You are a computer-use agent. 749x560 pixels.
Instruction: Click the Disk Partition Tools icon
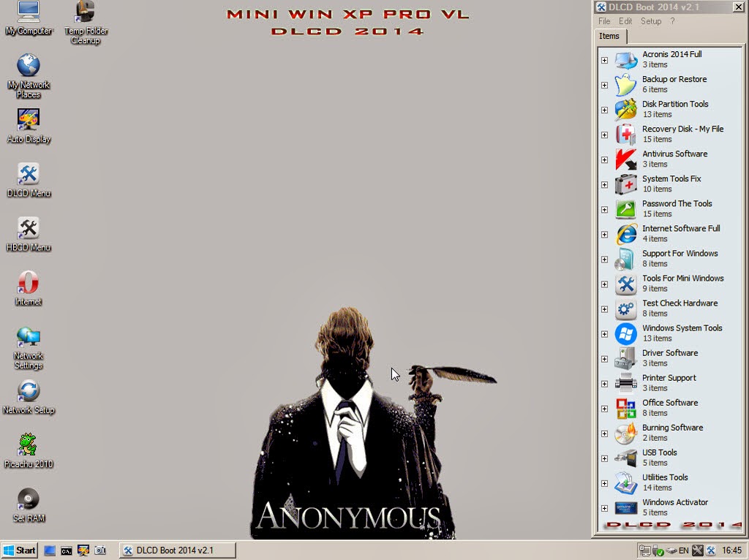tap(626, 110)
